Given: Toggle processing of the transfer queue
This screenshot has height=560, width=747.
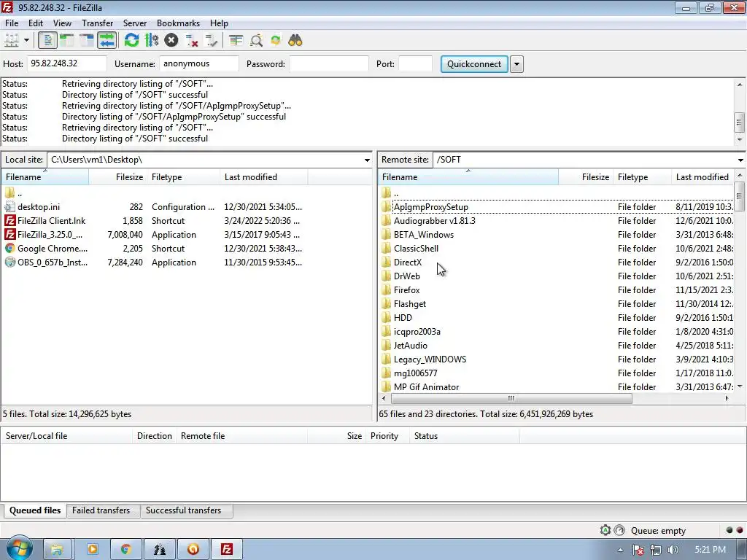Looking at the screenshot, I should tap(152, 41).
